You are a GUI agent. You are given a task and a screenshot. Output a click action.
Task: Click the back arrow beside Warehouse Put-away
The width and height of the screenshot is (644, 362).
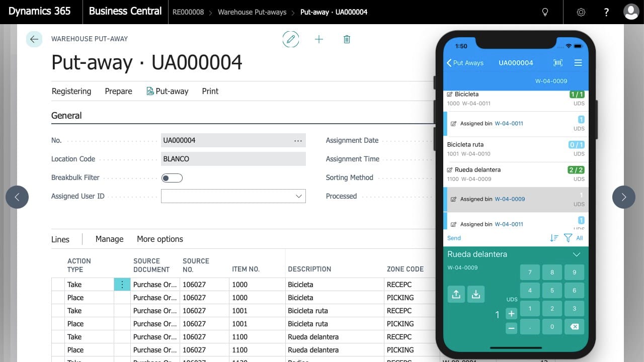coord(34,39)
